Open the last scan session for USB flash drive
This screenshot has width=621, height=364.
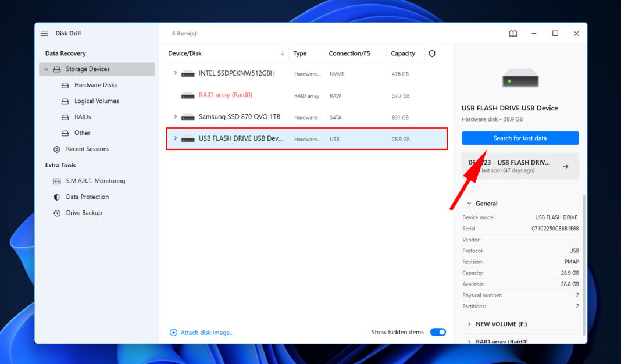pyautogui.click(x=520, y=166)
